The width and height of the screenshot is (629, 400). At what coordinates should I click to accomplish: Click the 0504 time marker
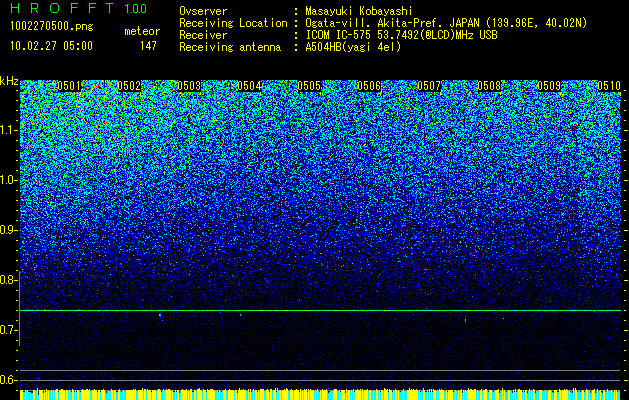tap(249, 86)
